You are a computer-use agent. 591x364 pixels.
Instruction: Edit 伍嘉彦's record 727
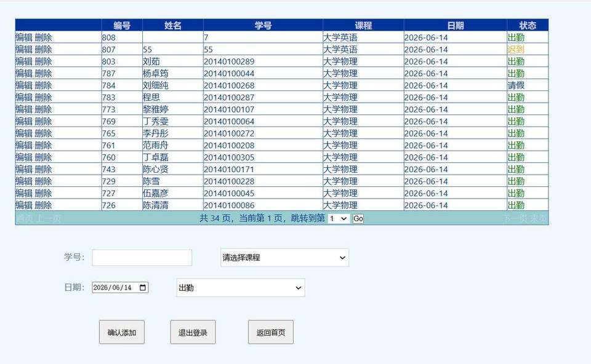tap(24, 194)
